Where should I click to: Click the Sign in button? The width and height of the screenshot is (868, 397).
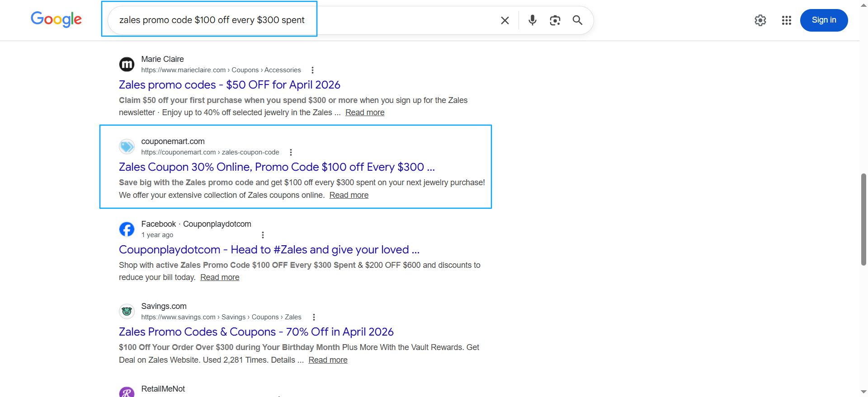(824, 20)
